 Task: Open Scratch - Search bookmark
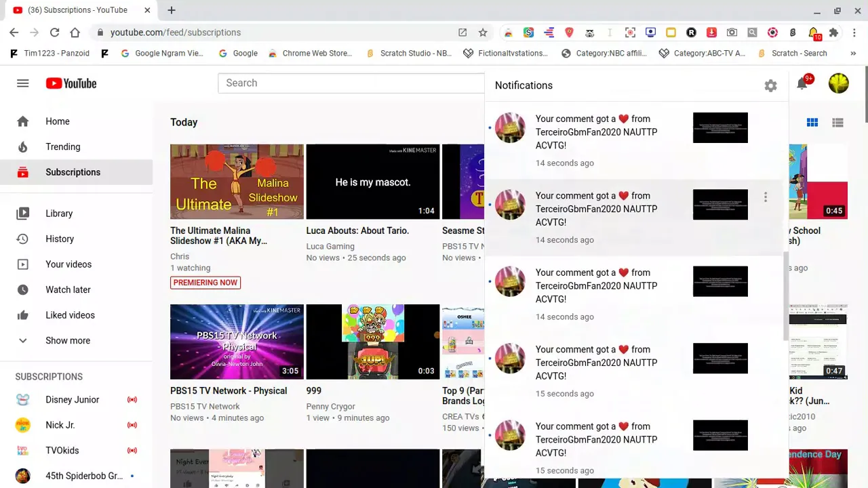793,53
